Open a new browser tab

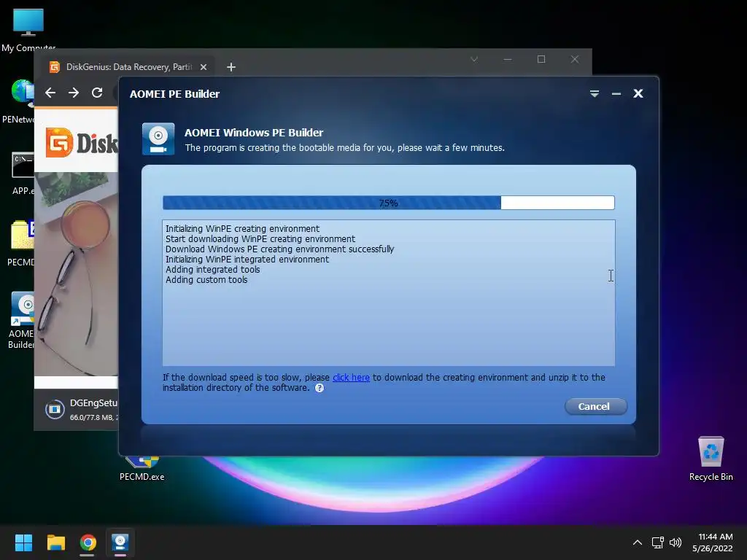[x=231, y=67]
